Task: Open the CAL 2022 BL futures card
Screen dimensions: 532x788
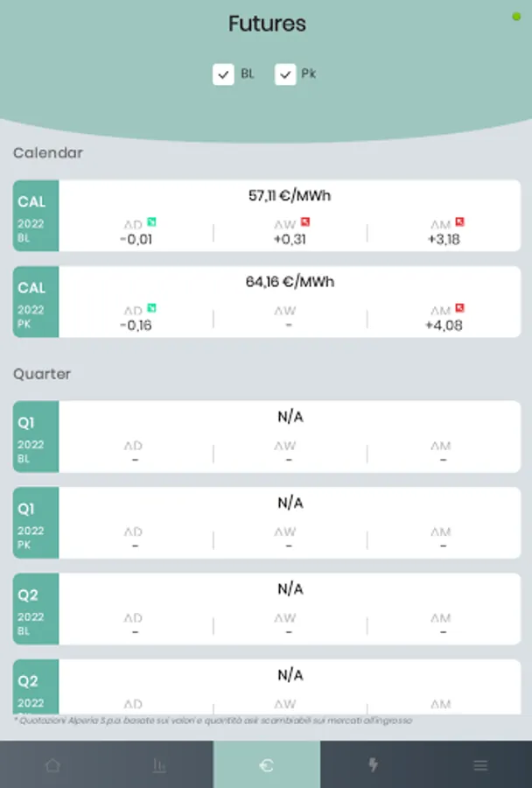Action: click(x=36, y=216)
